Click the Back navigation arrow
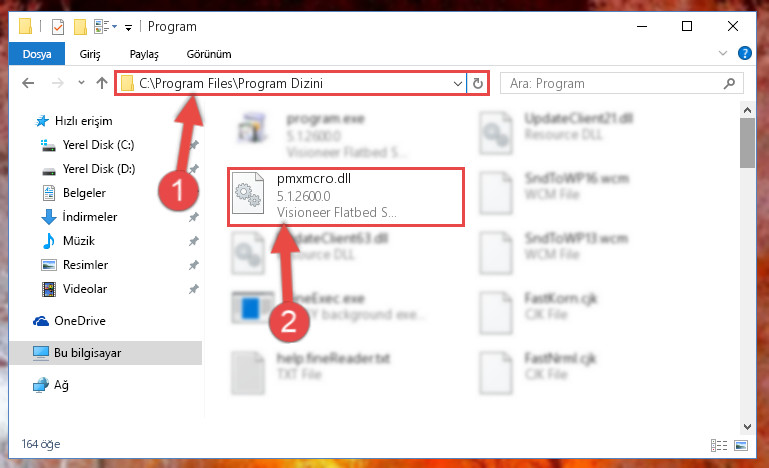This screenshot has height=468, width=769. (x=28, y=83)
